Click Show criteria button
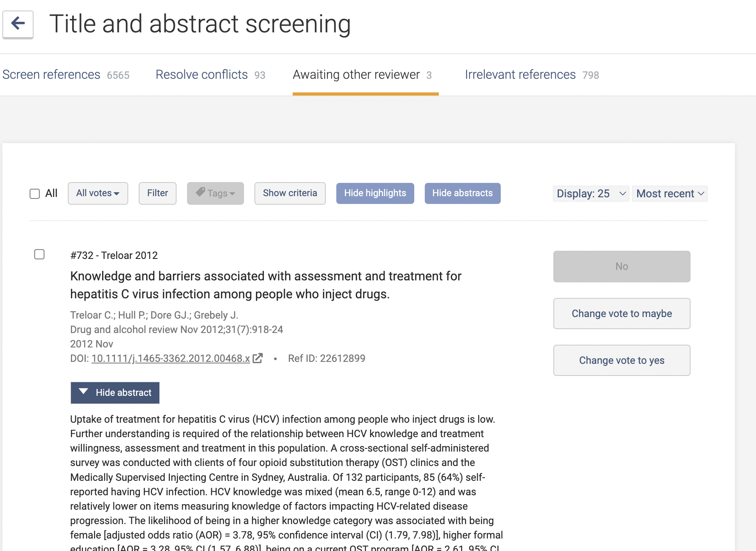Image resolution: width=756 pixels, height=551 pixels. click(290, 193)
